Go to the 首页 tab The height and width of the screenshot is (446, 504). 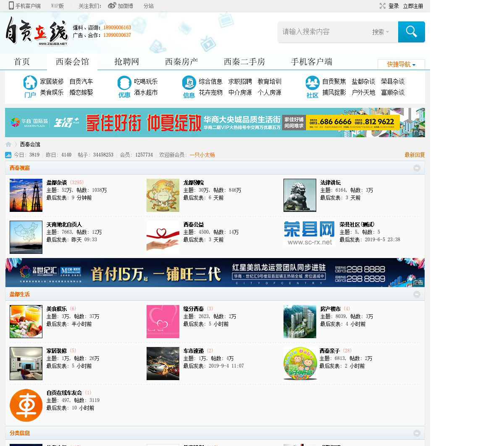pos(22,62)
